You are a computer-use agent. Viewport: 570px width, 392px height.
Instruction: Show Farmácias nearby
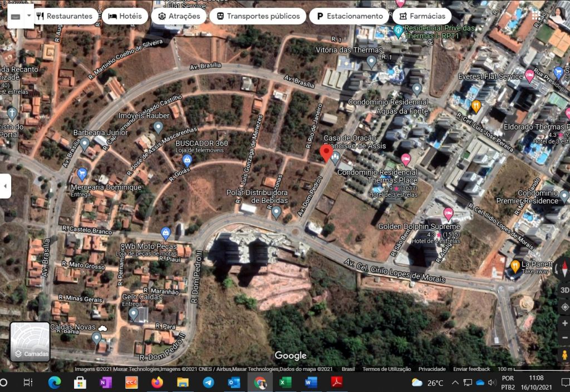coord(422,16)
